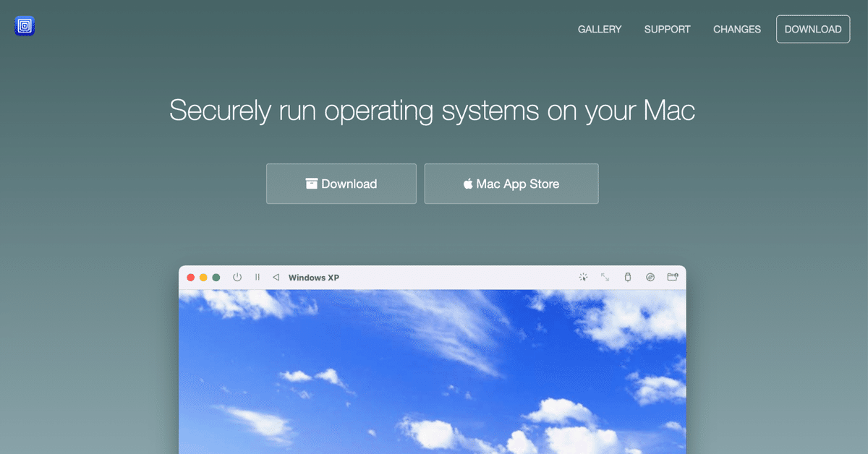This screenshot has width=868, height=454.
Task: Open UTM on the Mac App Store
Action: (x=511, y=184)
